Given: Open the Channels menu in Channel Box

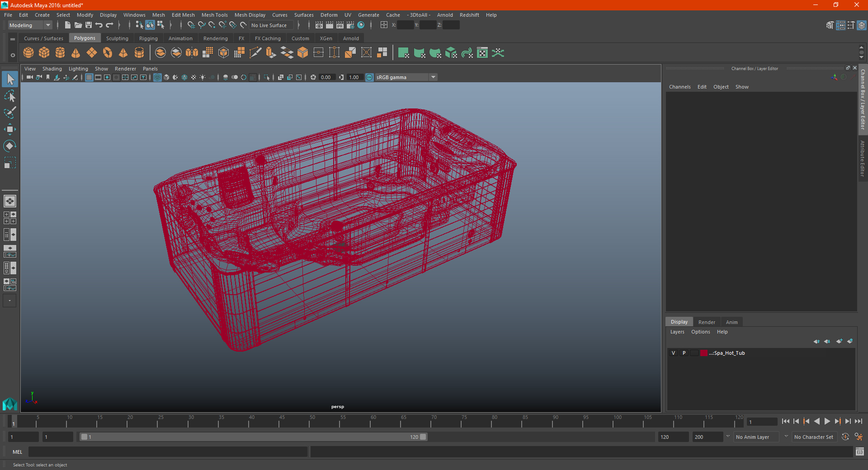Looking at the screenshot, I should tap(679, 87).
